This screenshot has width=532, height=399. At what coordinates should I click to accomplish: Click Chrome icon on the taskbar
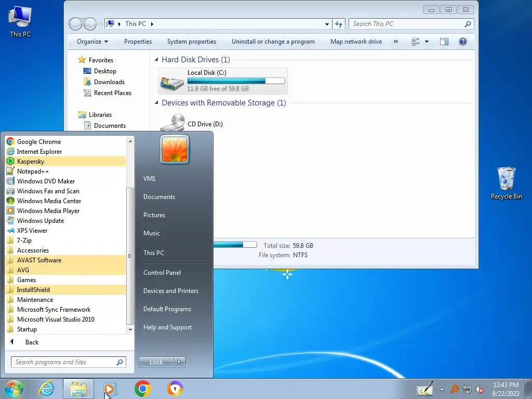pos(142,389)
